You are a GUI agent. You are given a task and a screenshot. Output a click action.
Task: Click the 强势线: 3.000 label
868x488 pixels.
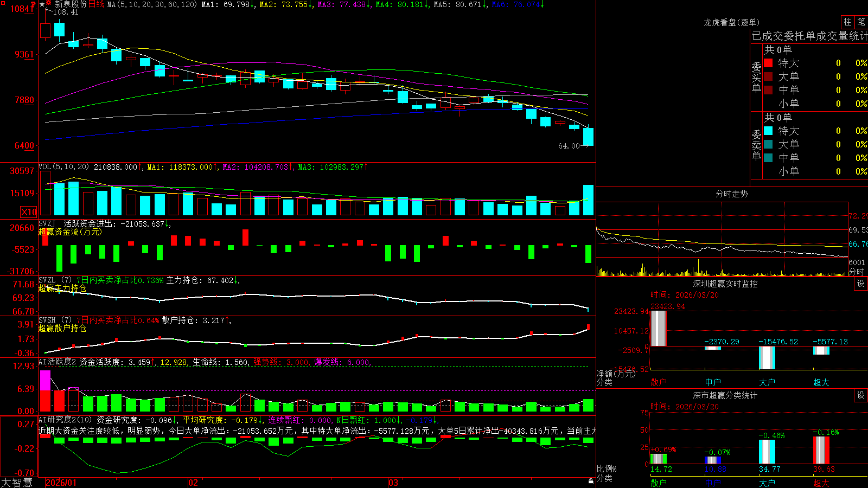[281, 362]
